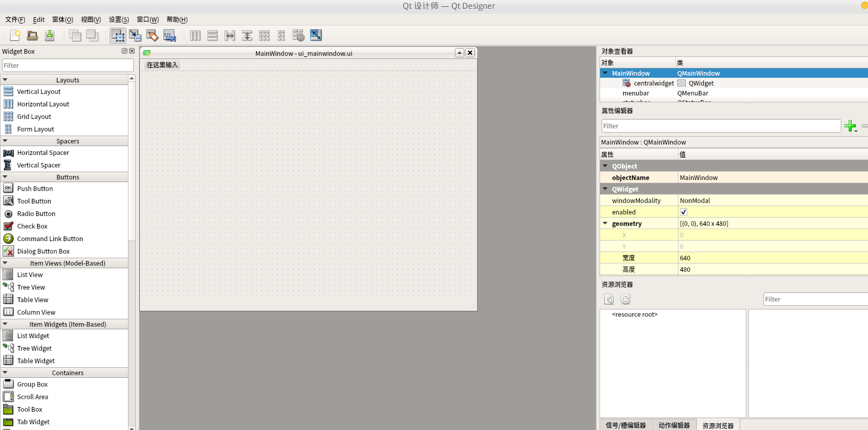Click Lay Out Horizontally toolbar icon
868x430 pixels.
pyautogui.click(x=195, y=35)
